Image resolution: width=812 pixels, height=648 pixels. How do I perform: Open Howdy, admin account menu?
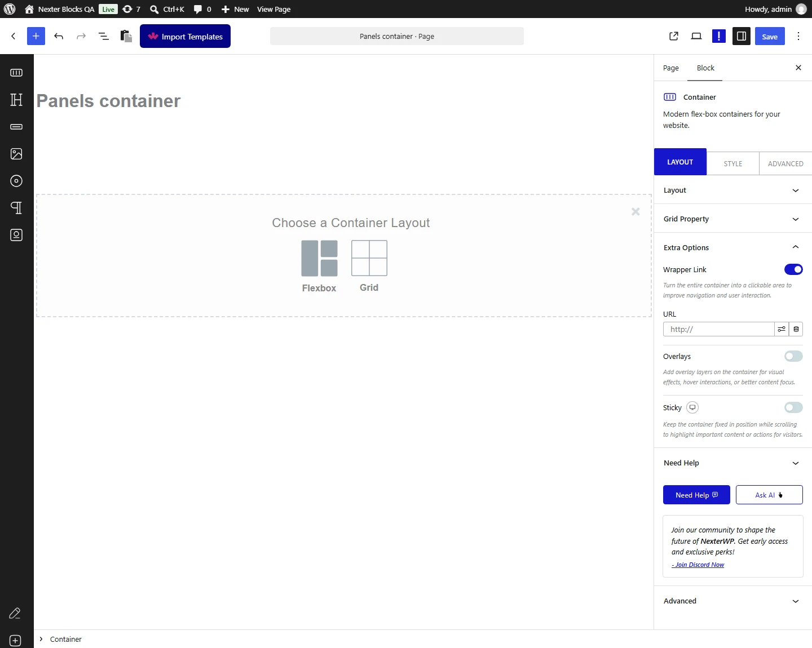coord(775,9)
